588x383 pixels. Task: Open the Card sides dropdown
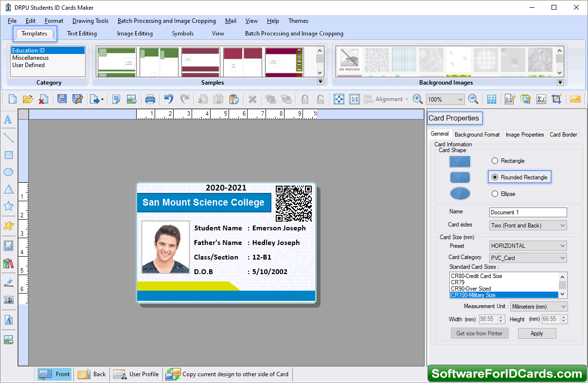coord(528,226)
